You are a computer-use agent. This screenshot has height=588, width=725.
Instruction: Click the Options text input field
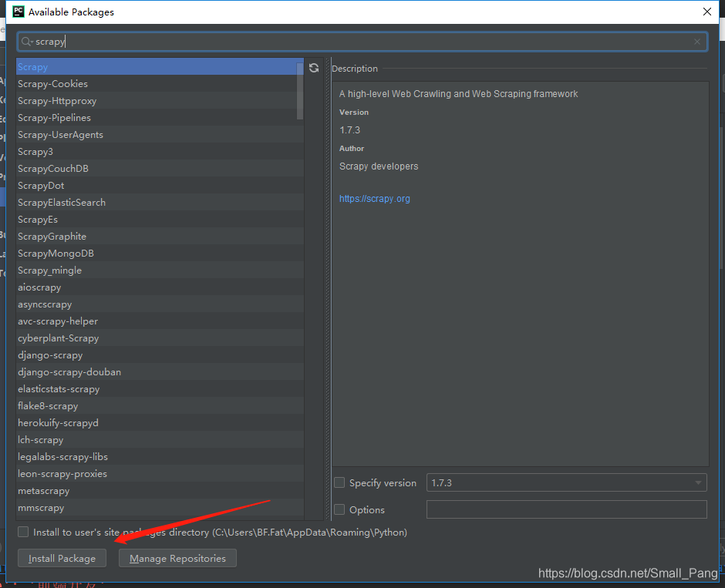[x=566, y=509]
